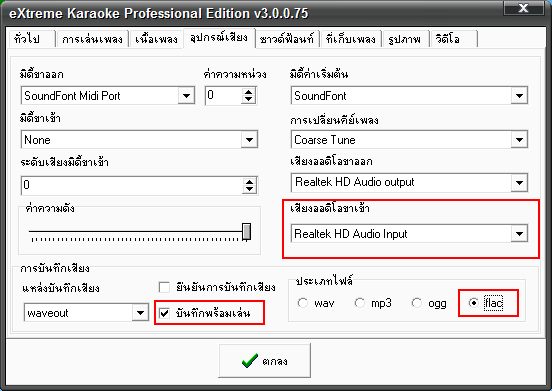This screenshot has height=391, width=552.
Task: Click the ค่าความหน่วง delay input field
Action: click(224, 96)
